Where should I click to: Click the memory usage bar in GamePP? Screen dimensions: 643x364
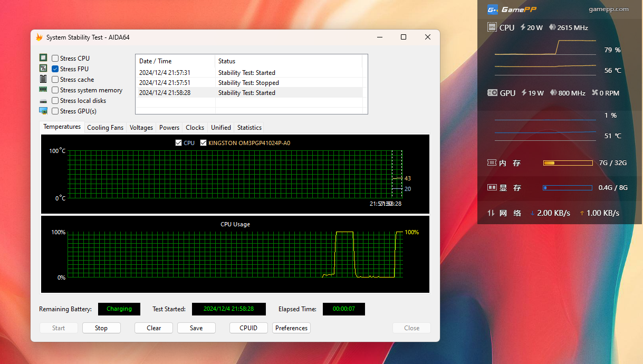568,163
